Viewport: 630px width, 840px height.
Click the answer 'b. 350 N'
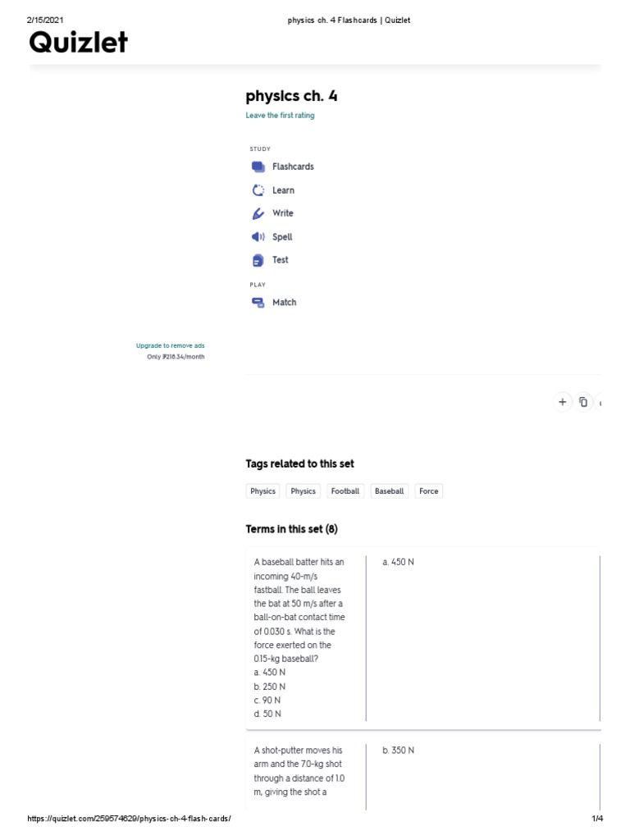(399, 751)
